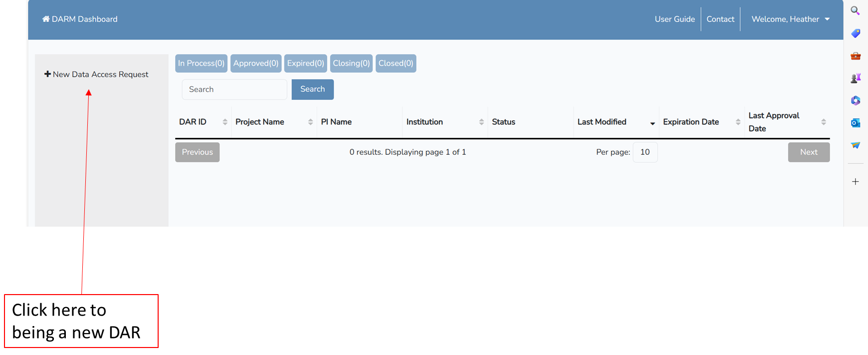Open the User Guide link
The width and height of the screenshot is (868, 355).
(x=674, y=19)
